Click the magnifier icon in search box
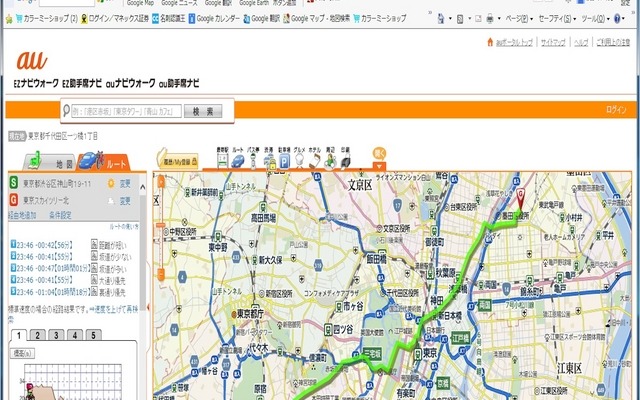Screen dimensions: 640x400 click(x=66, y=111)
